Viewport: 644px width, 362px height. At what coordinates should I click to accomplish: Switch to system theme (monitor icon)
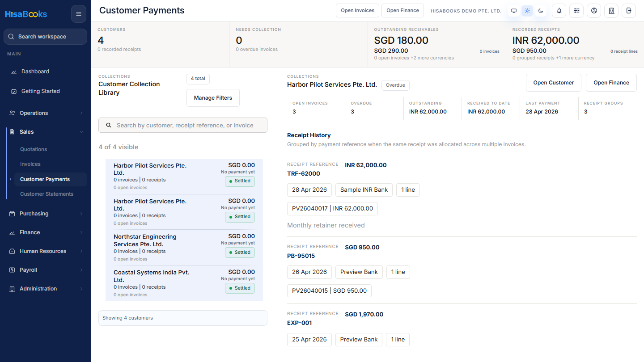[x=514, y=11]
